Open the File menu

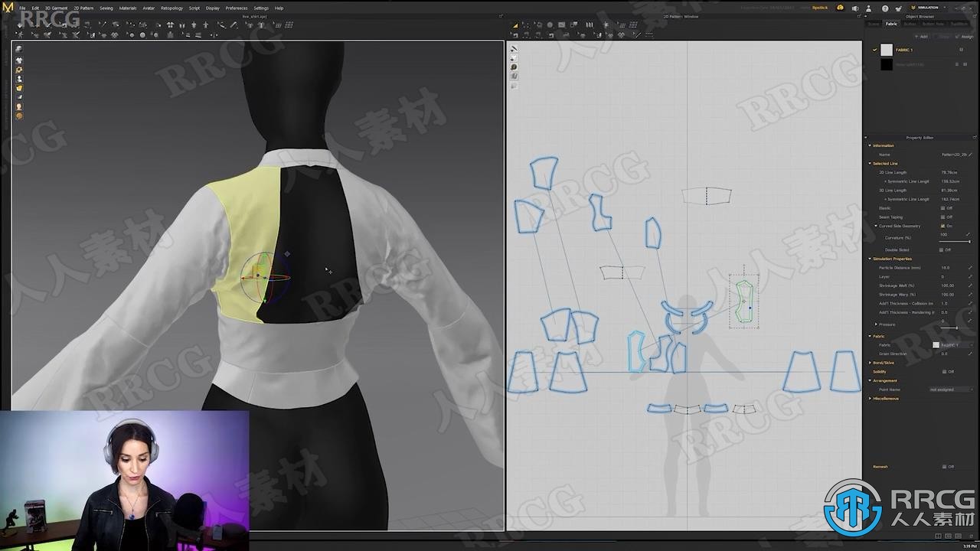coord(22,8)
